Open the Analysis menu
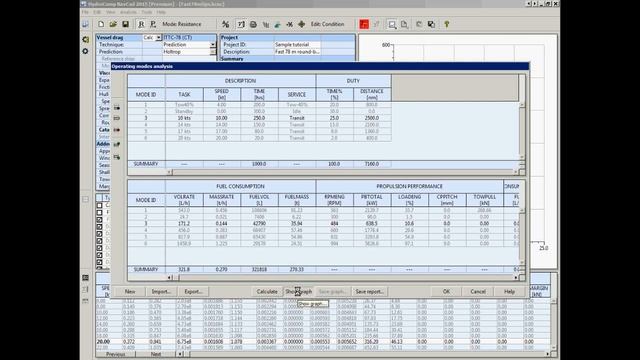Viewport: 640px width, 360px height. click(x=128, y=12)
